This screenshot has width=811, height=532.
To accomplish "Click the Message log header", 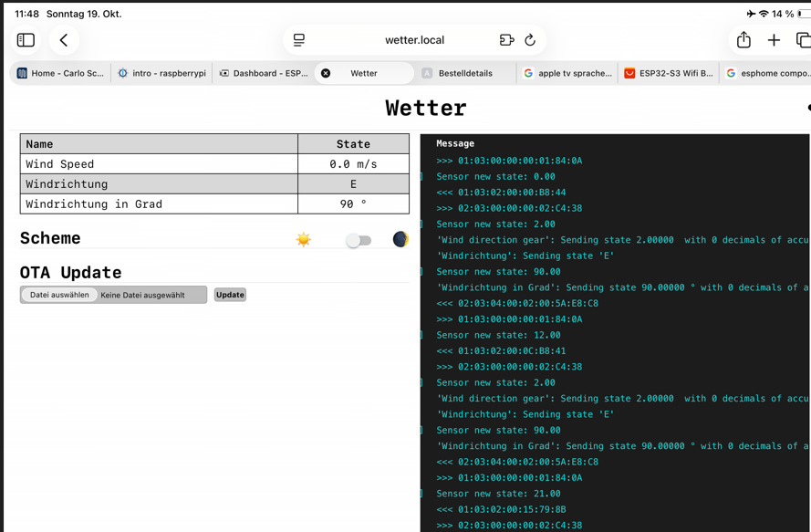I will (x=455, y=143).
